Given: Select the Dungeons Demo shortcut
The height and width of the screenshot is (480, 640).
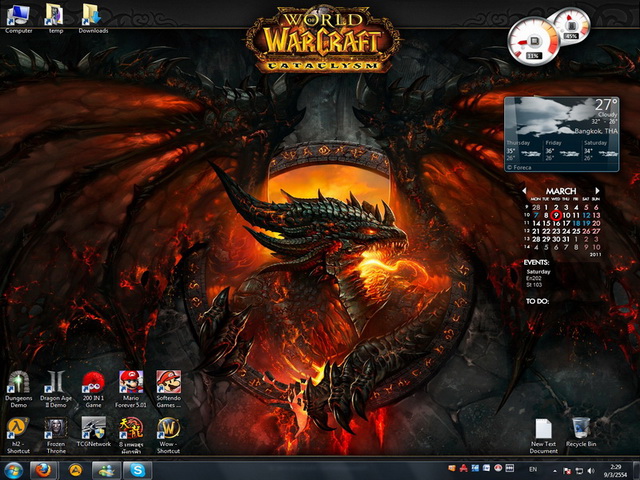Looking at the screenshot, I should (18, 389).
